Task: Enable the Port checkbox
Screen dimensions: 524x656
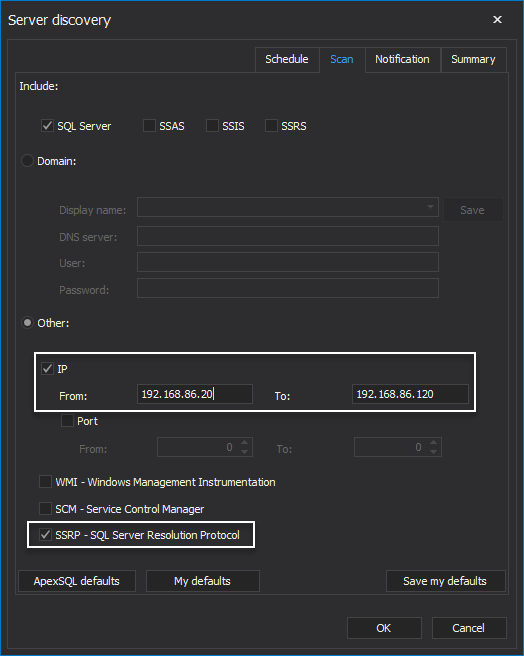Action: pyautogui.click(x=67, y=420)
